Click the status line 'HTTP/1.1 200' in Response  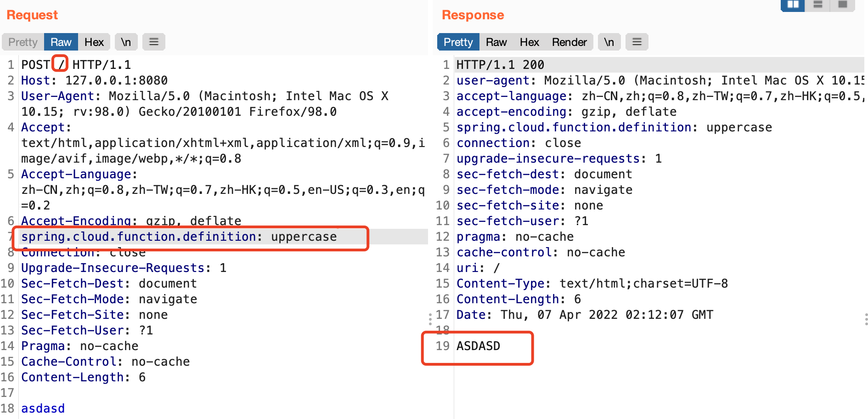pyautogui.click(x=501, y=65)
